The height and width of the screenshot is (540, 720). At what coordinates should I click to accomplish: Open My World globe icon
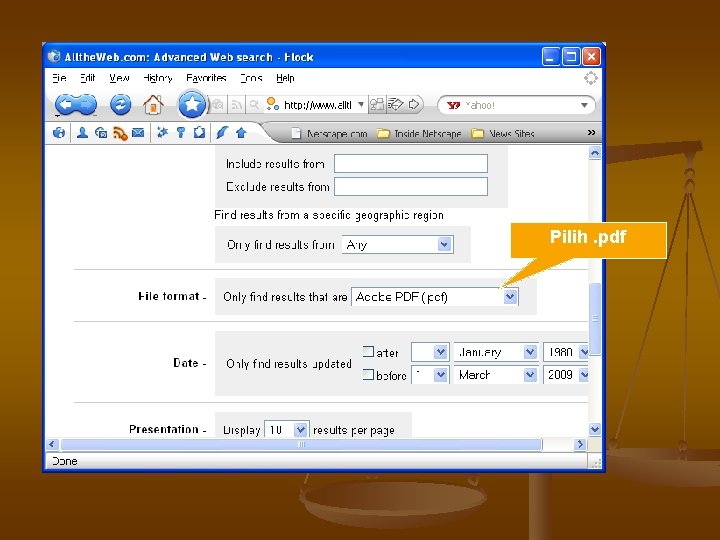pyautogui.click(x=59, y=133)
